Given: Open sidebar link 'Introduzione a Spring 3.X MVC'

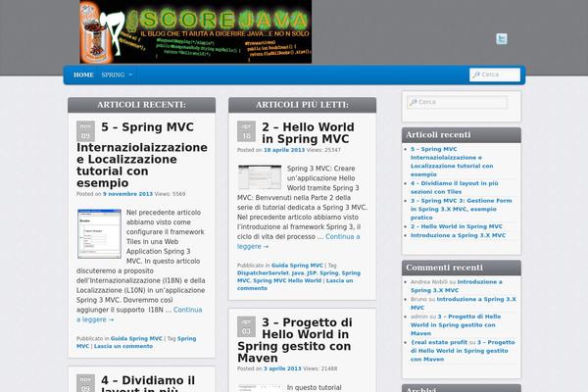Looking at the screenshot, I should click(458, 235).
